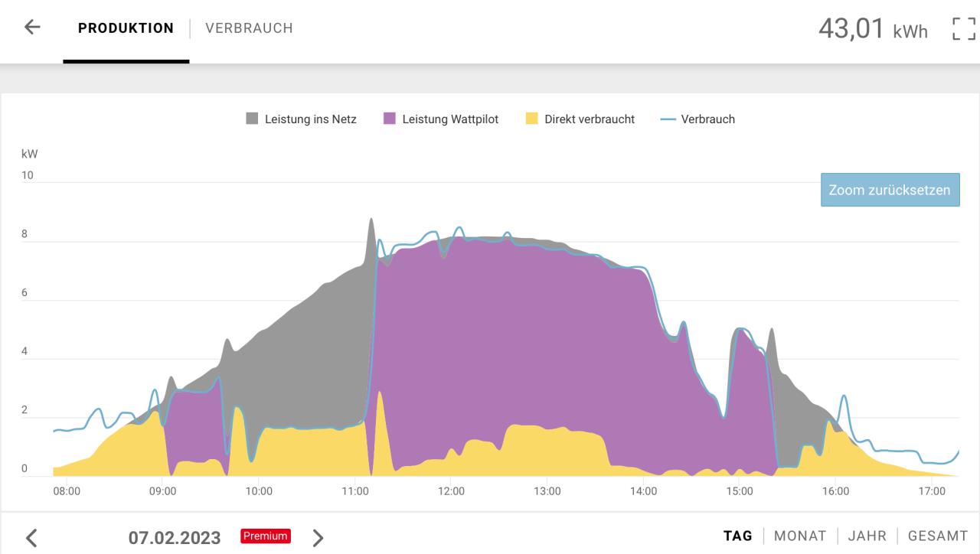Select the TAG time range
The image size is (980, 554).
click(x=737, y=536)
